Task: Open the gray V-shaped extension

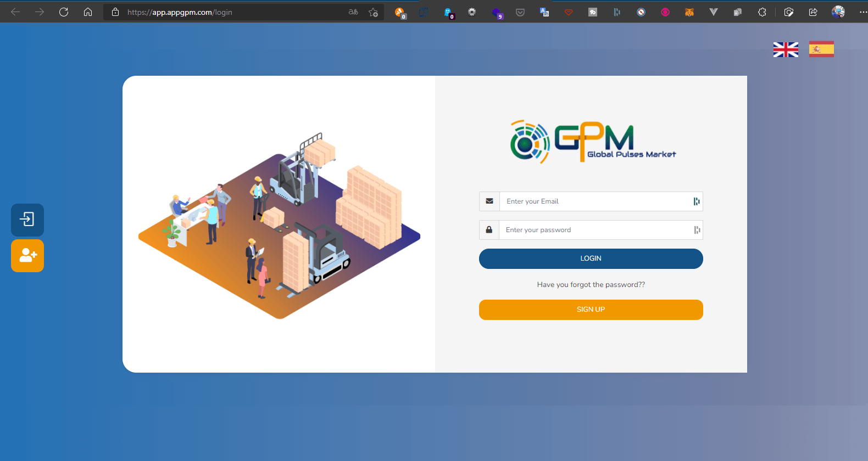Action: point(714,12)
